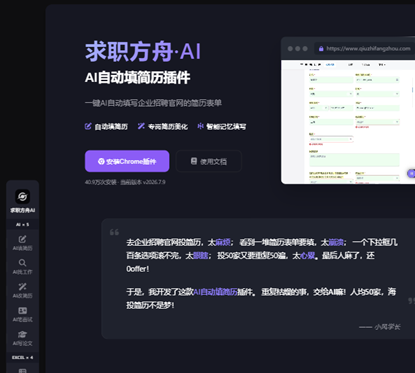The height and width of the screenshot is (373, 415).
Task: Click the 智能记忆填写 feature tag
Action: (x=222, y=127)
